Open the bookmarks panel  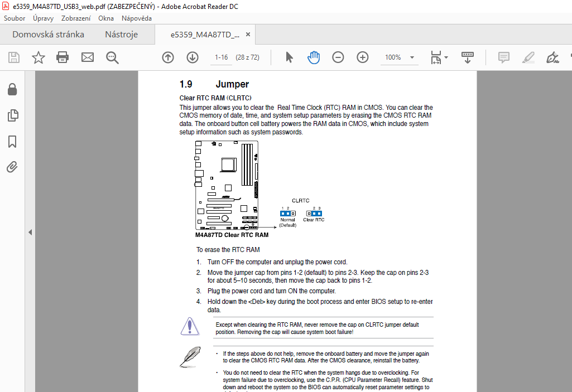tap(12, 142)
